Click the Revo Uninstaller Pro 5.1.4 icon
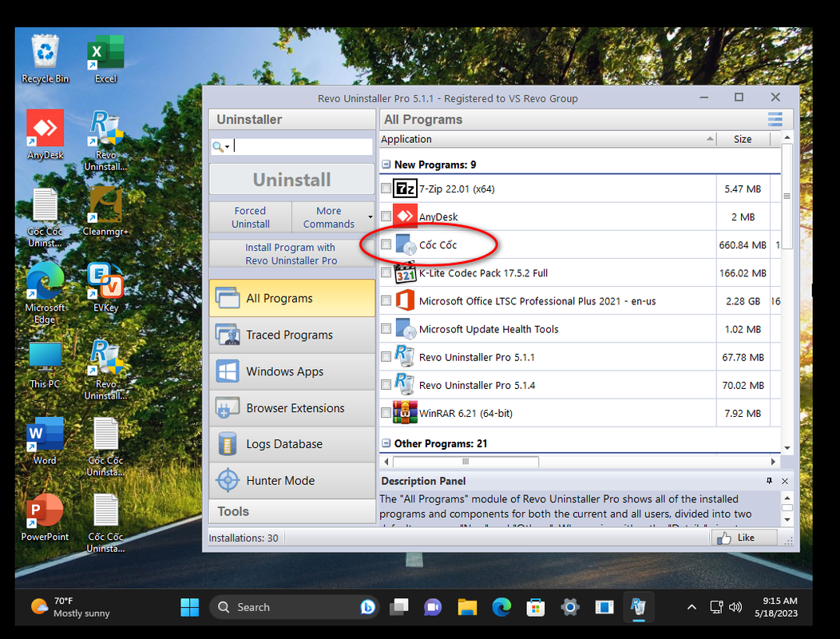The height and width of the screenshot is (639, 840). 405,384
